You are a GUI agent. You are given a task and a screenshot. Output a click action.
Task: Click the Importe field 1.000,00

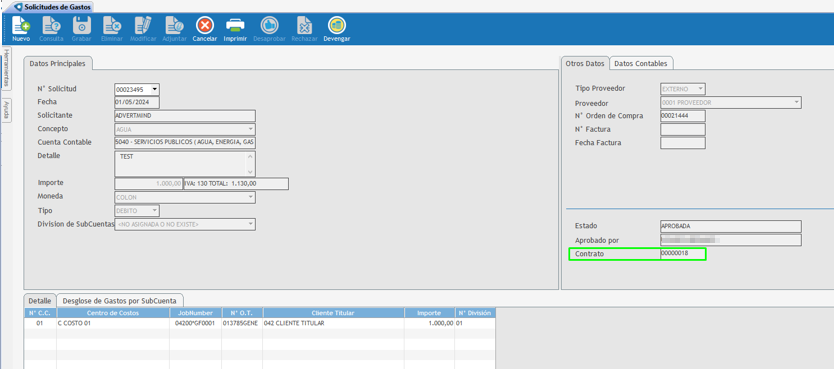pos(148,184)
